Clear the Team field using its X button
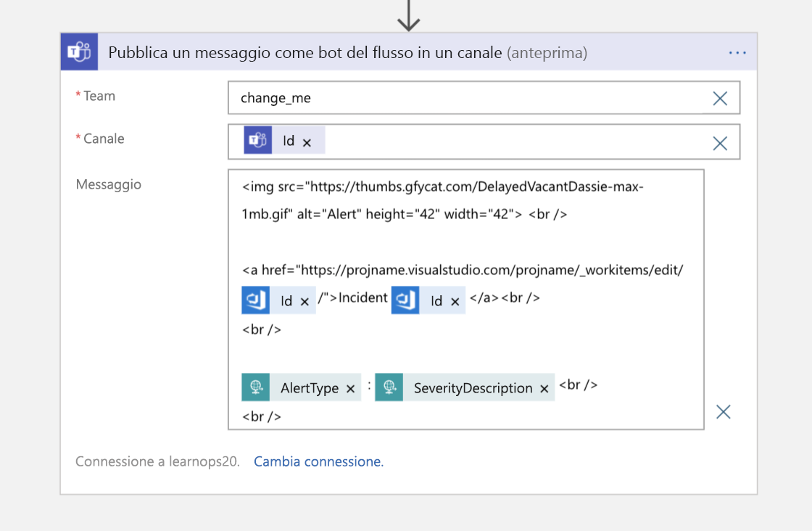Screen dimensions: 812x531 720,98
